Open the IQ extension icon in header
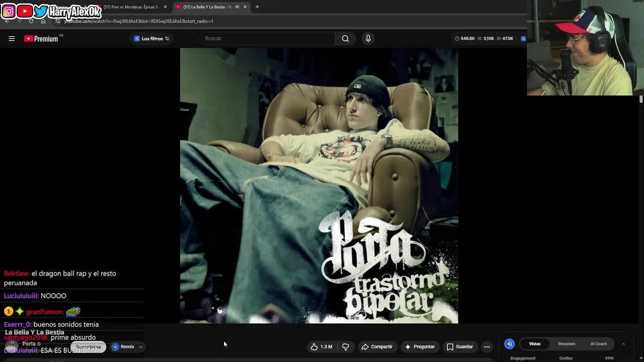This screenshot has width=644, height=362. (x=523, y=39)
